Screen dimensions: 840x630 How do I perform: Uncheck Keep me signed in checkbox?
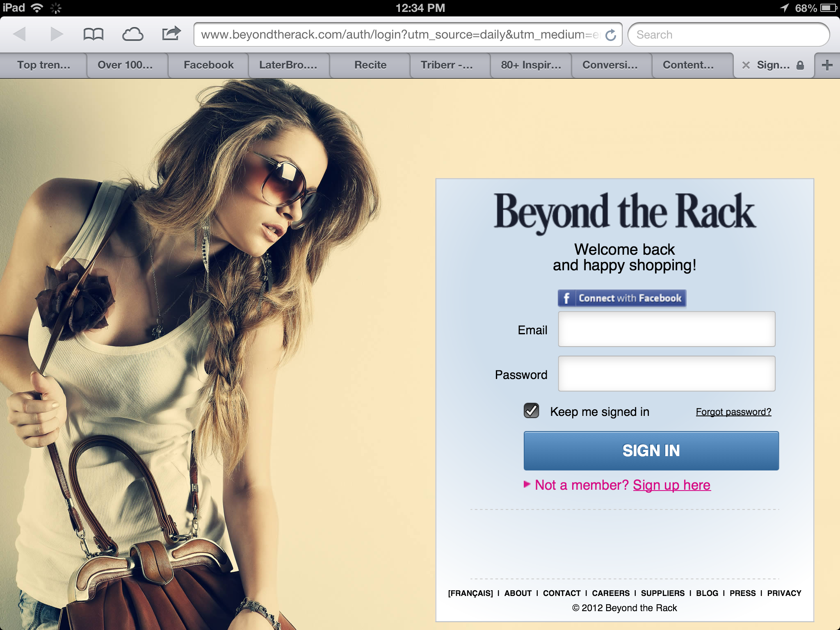pos(532,411)
